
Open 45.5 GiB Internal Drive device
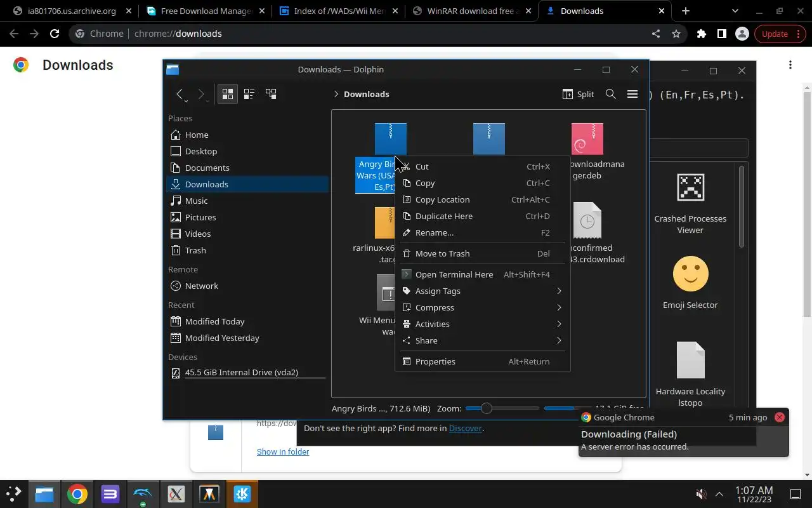[x=247, y=373]
